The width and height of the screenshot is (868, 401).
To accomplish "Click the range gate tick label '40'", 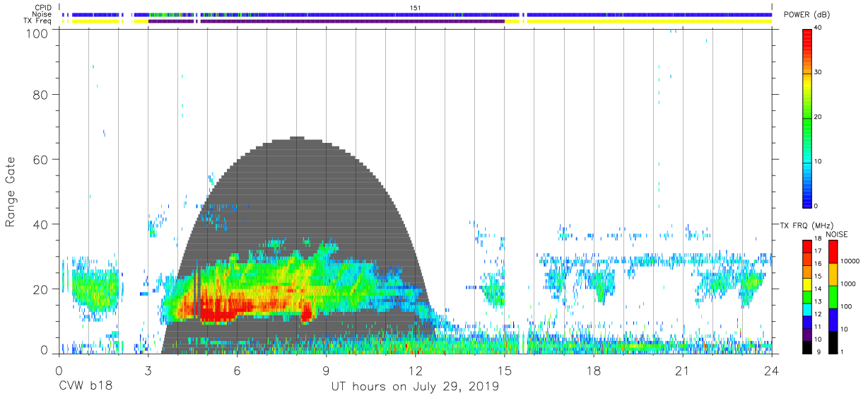I will [x=41, y=224].
